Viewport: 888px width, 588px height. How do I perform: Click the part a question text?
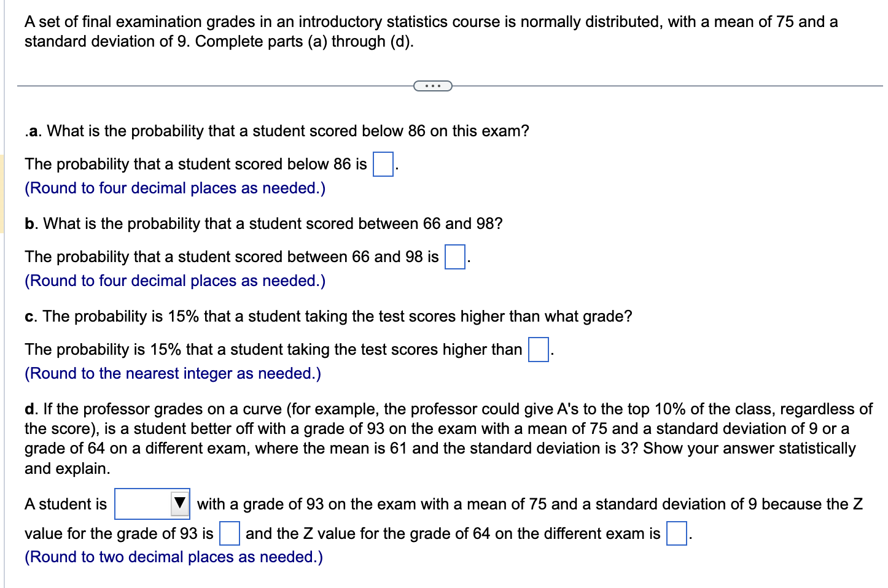pyautogui.click(x=276, y=131)
